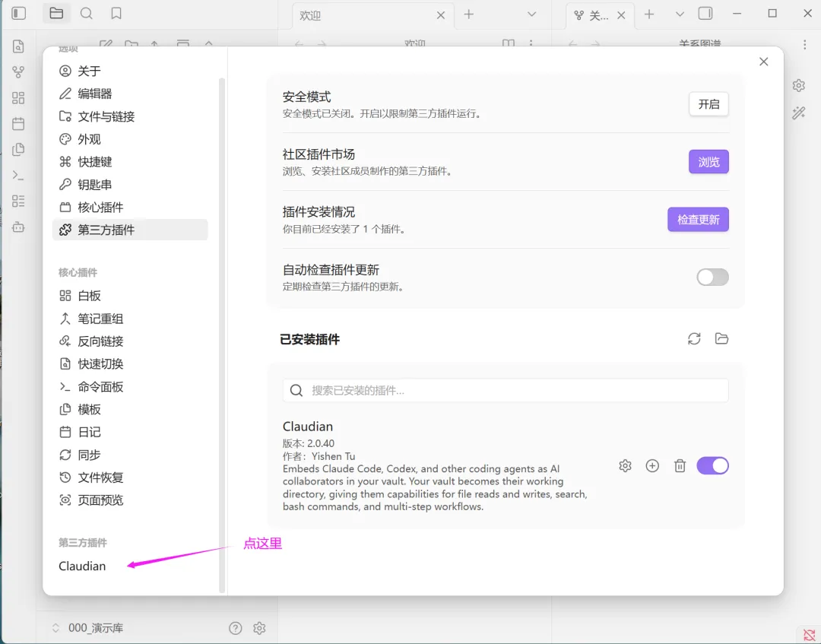Screen dimensions: 821x644
Task: Select 第三方插件 settings section
Action: [x=131, y=230]
